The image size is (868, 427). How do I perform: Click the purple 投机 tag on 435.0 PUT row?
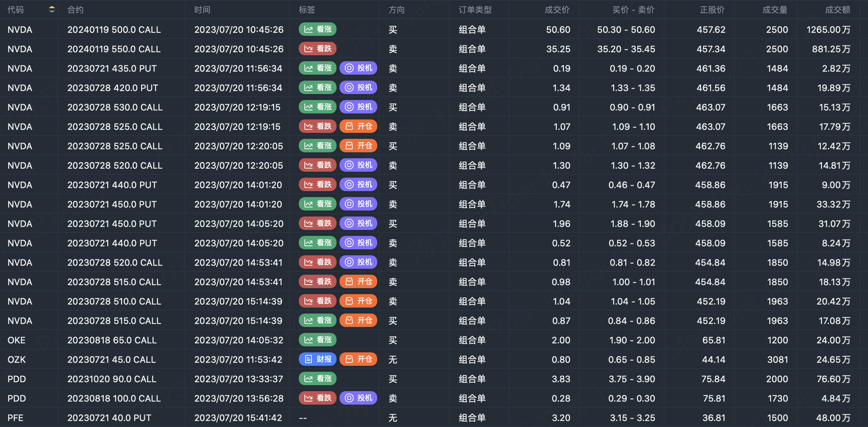point(358,68)
